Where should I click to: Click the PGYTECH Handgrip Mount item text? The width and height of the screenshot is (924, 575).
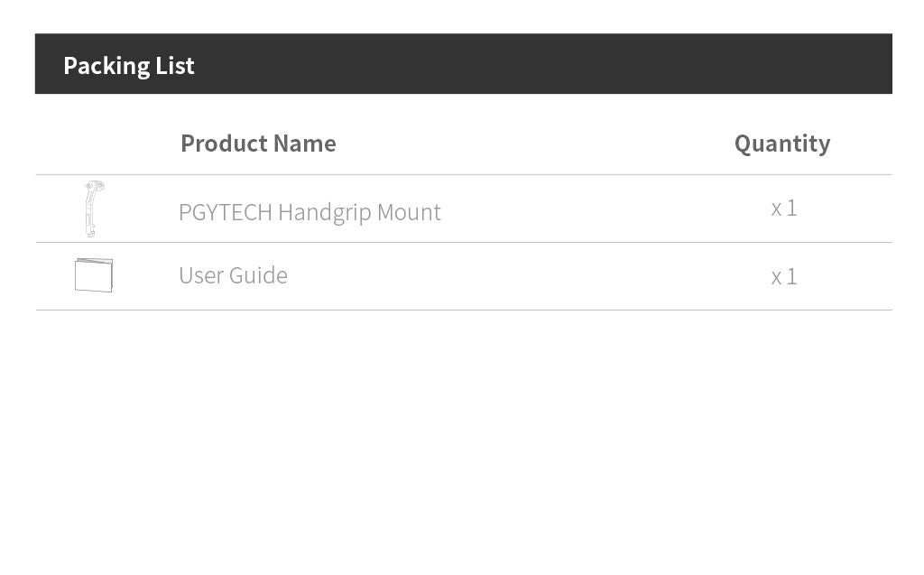[310, 212]
